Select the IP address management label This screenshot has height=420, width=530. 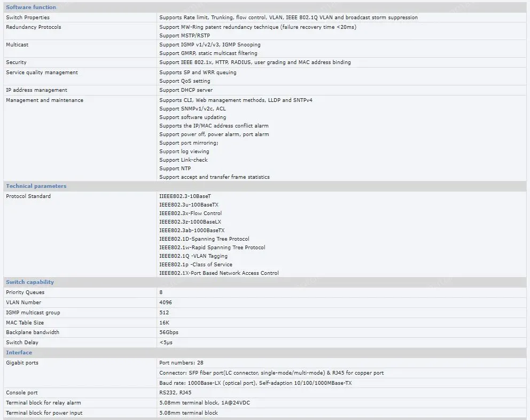(36, 90)
